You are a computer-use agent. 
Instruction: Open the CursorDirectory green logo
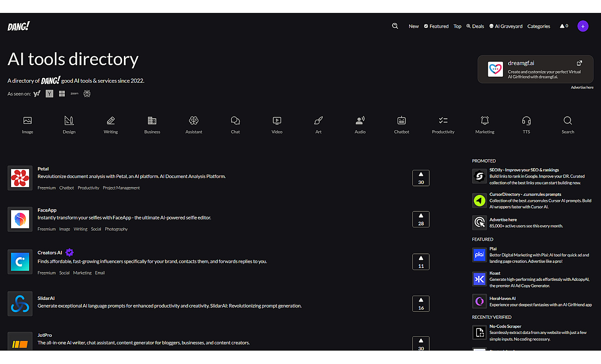(x=479, y=200)
